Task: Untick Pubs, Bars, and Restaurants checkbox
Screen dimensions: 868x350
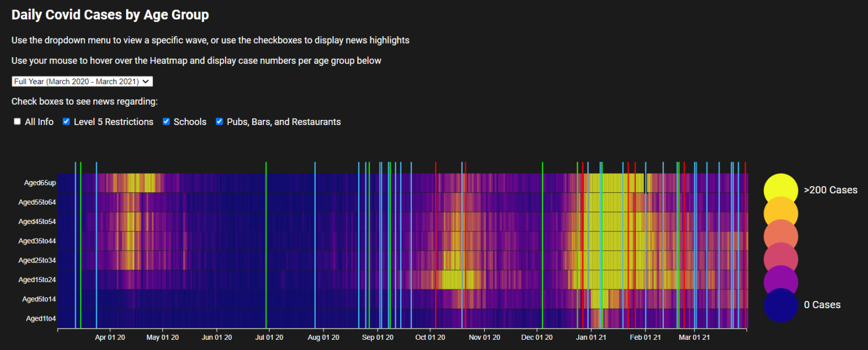Action: pos(220,122)
